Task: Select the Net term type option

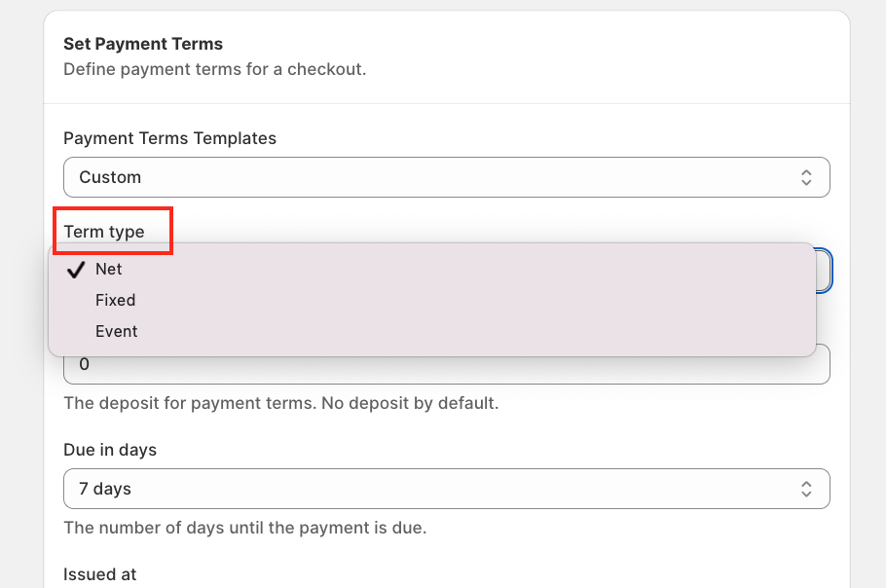Action: pyautogui.click(x=109, y=270)
